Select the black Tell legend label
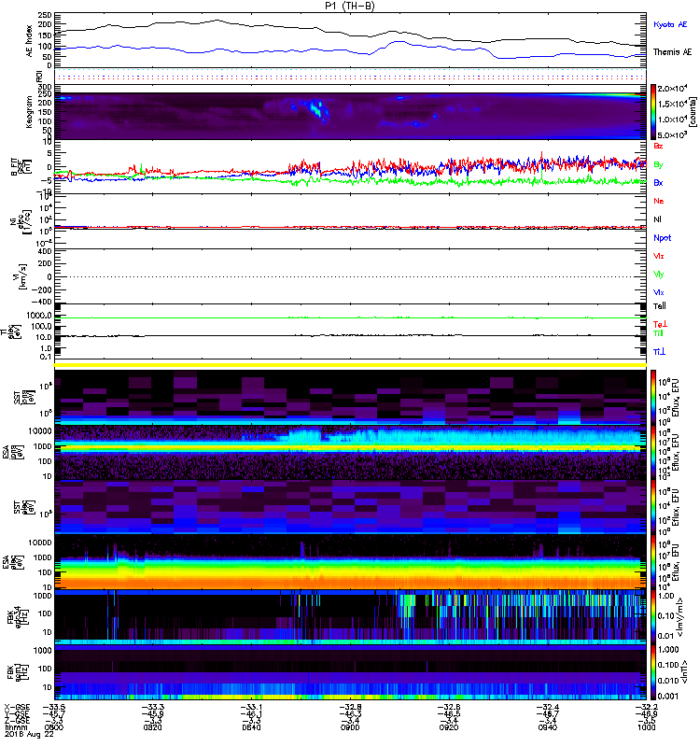Image resolution: width=700 pixels, height=747 pixels. [x=660, y=306]
